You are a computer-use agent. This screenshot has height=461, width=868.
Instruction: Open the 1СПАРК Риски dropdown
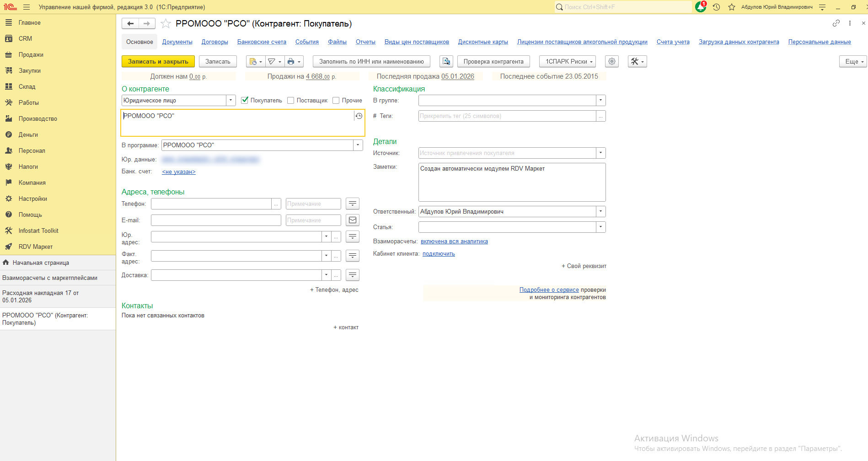click(x=567, y=62)
